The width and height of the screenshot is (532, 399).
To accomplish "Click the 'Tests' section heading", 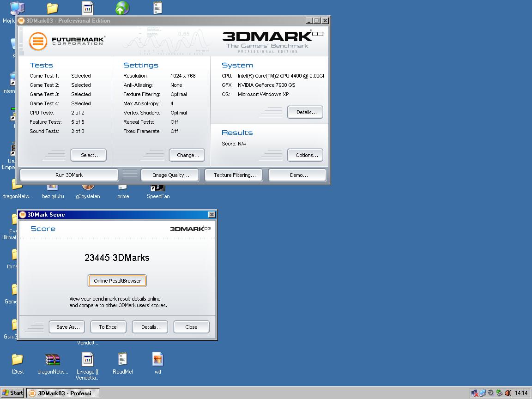I will 42,65.
